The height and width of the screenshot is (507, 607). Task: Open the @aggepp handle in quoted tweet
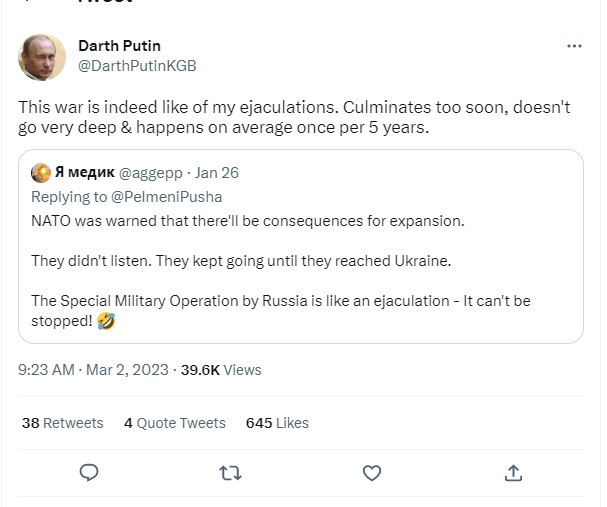[150, 173]
